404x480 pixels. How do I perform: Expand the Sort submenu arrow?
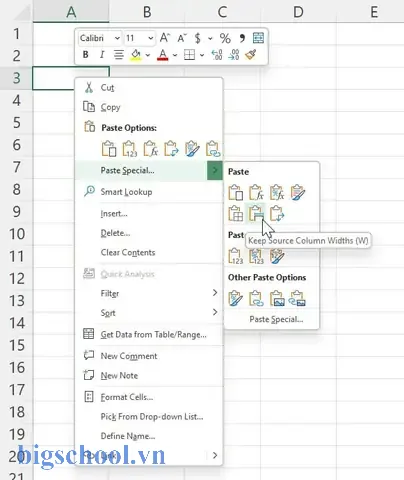215,312
